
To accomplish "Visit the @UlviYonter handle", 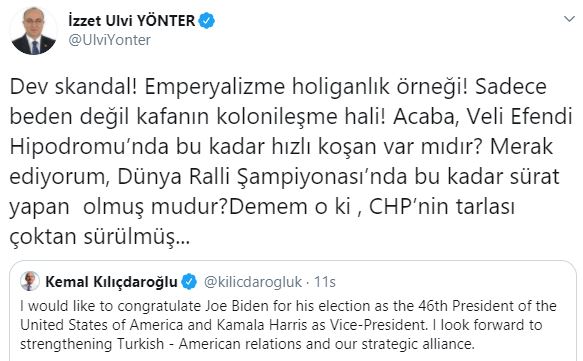I will [109, 40].
